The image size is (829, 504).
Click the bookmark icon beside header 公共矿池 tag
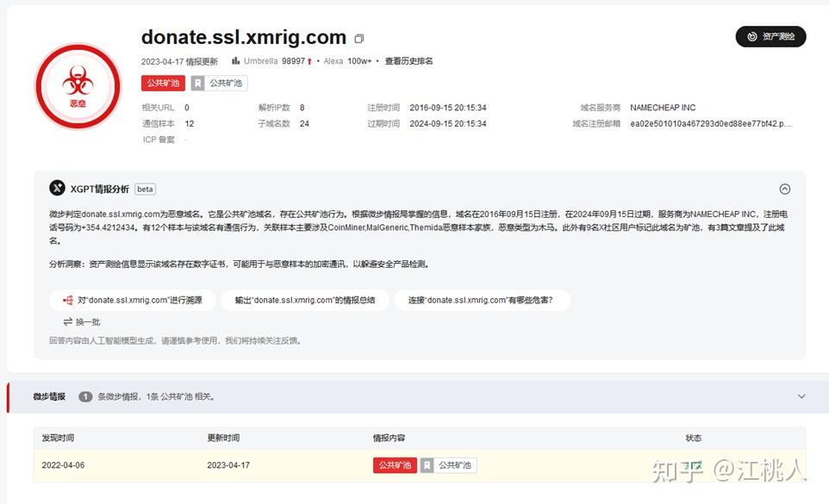point(197,83)
